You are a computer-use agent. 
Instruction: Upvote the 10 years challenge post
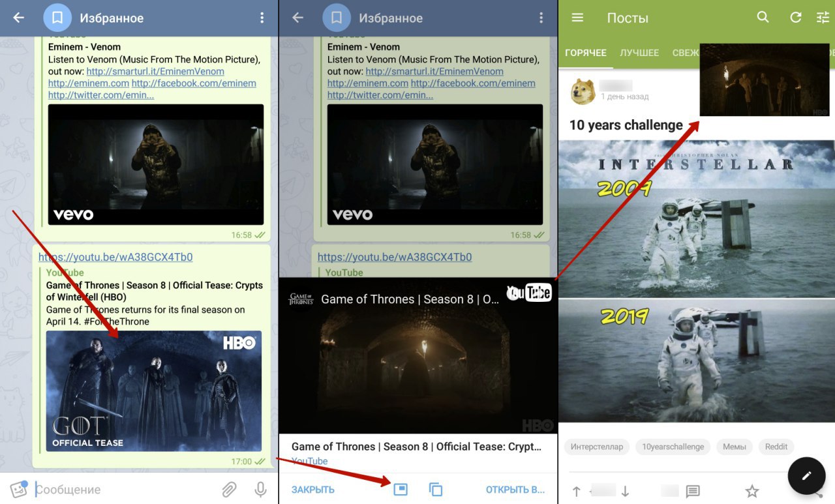click(577, 491)
